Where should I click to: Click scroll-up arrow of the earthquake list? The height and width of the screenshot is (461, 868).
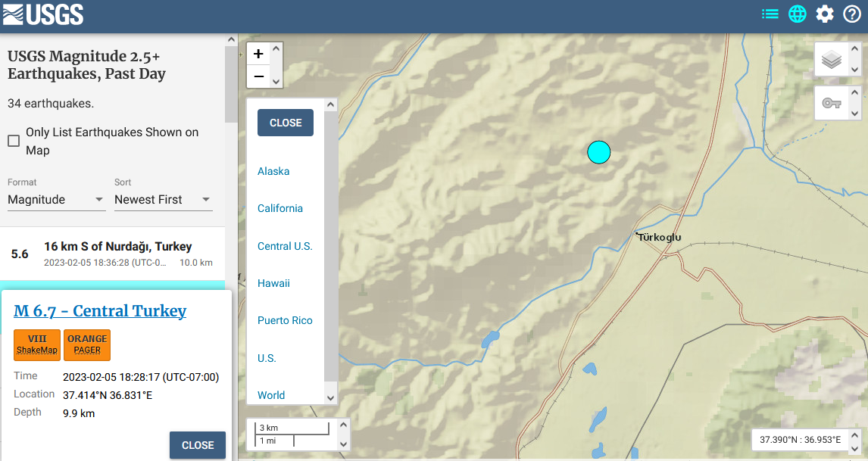tap(231, 40)
